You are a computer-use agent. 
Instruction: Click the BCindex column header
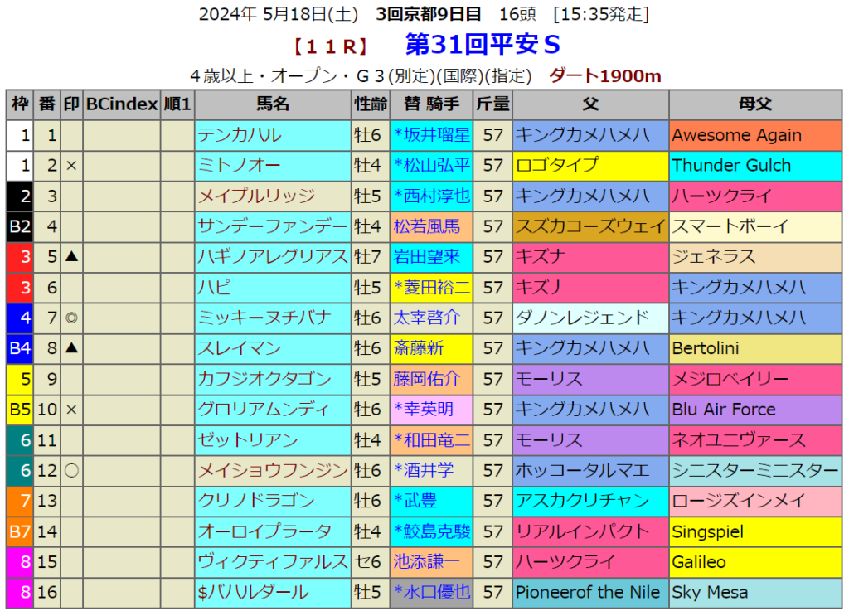(x=122, y=104)
